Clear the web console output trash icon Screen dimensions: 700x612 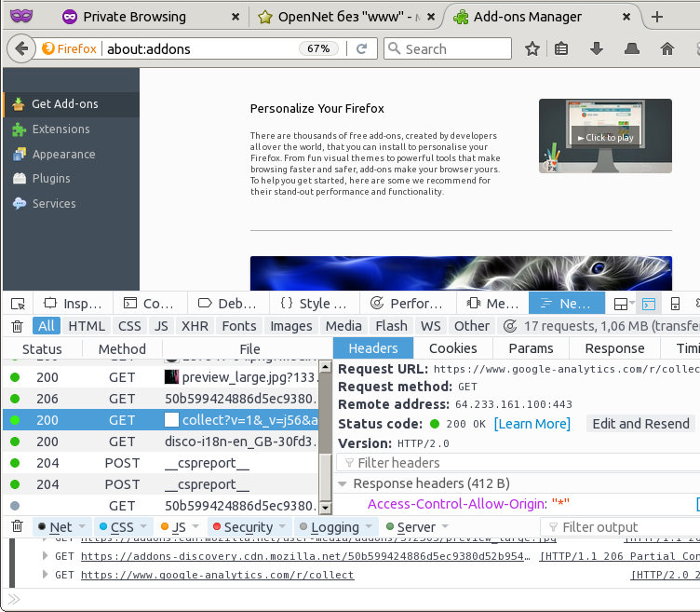(17, 527)
